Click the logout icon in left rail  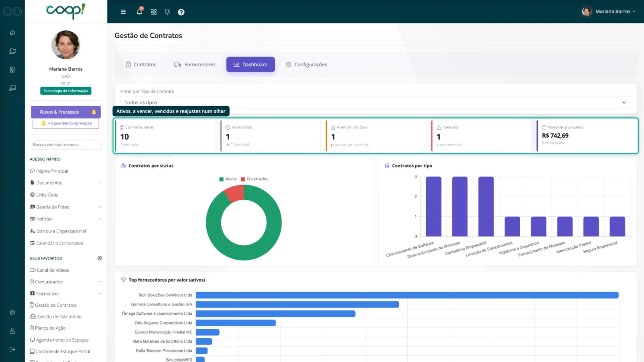pos(12,349)
